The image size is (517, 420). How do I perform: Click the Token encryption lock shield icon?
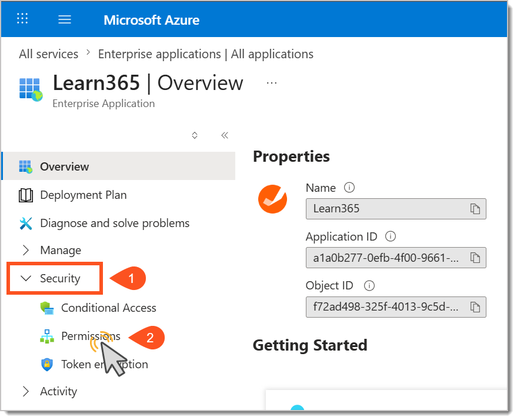[47, 365]
